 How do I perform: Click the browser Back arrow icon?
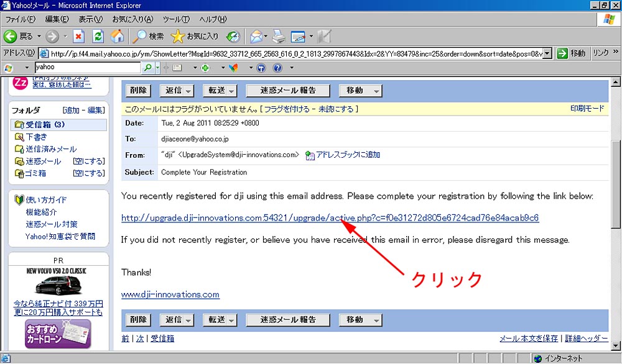[x=11, y=36]
